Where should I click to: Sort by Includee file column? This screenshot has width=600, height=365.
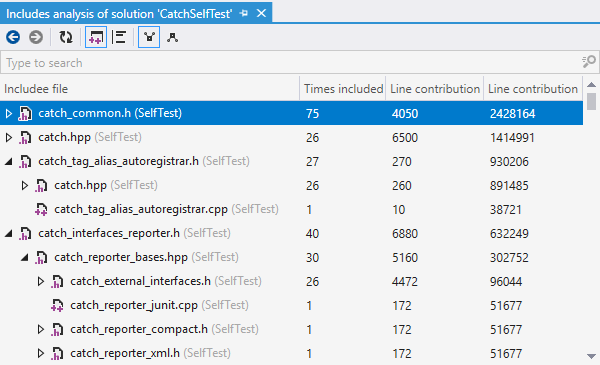150,89
